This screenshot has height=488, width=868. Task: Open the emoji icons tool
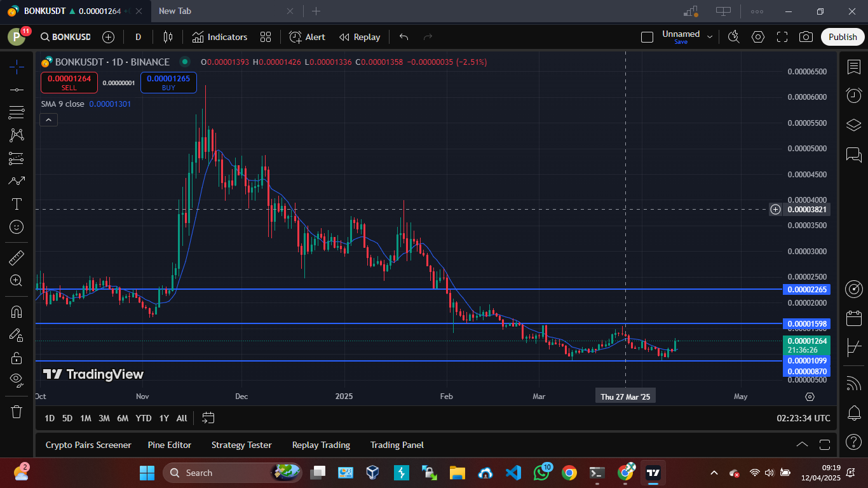click(x=17, y=227)
